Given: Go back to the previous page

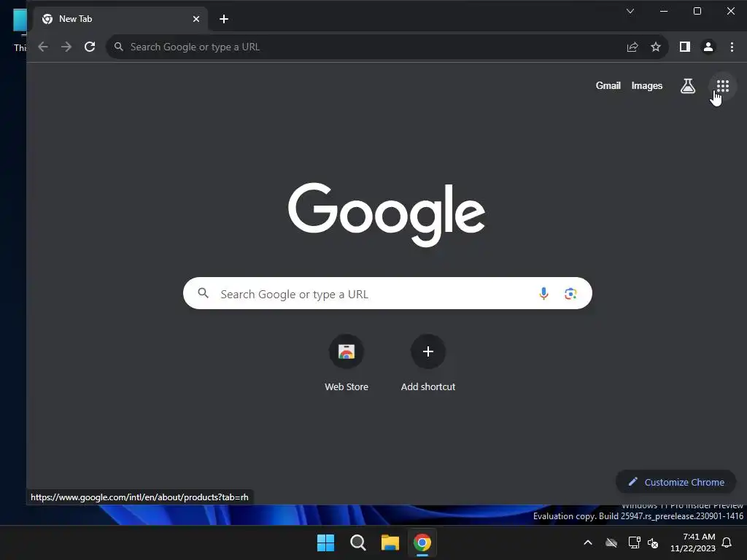Looking at the screenshot, I should [x=43, y=47].
